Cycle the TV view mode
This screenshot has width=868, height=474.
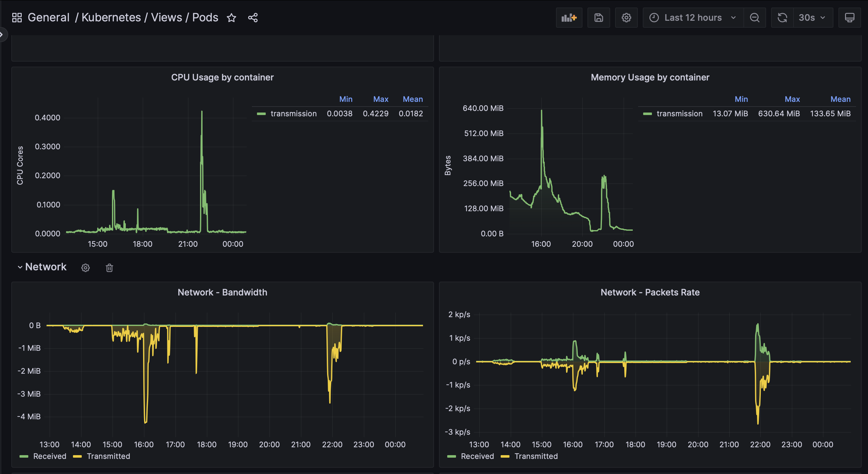click(850, 18)
